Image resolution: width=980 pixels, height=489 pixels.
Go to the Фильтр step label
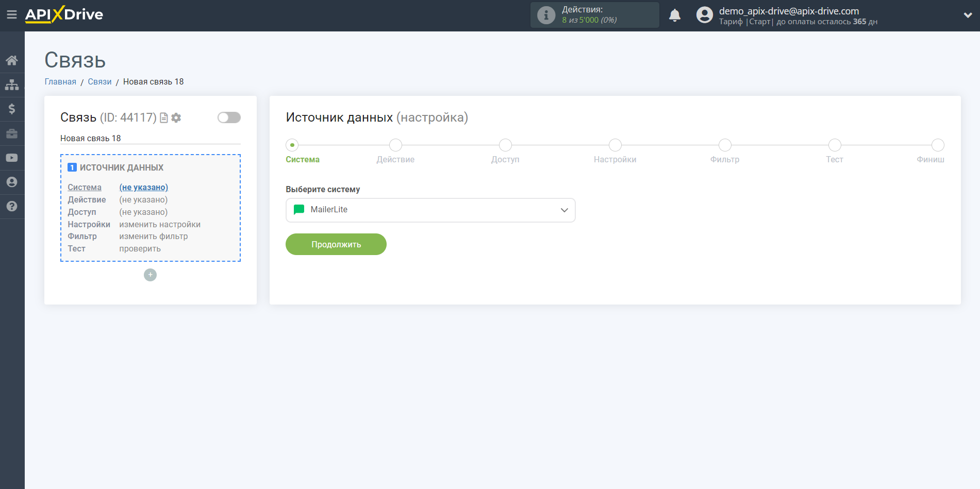pyautogui.click(x=725, y=160)
